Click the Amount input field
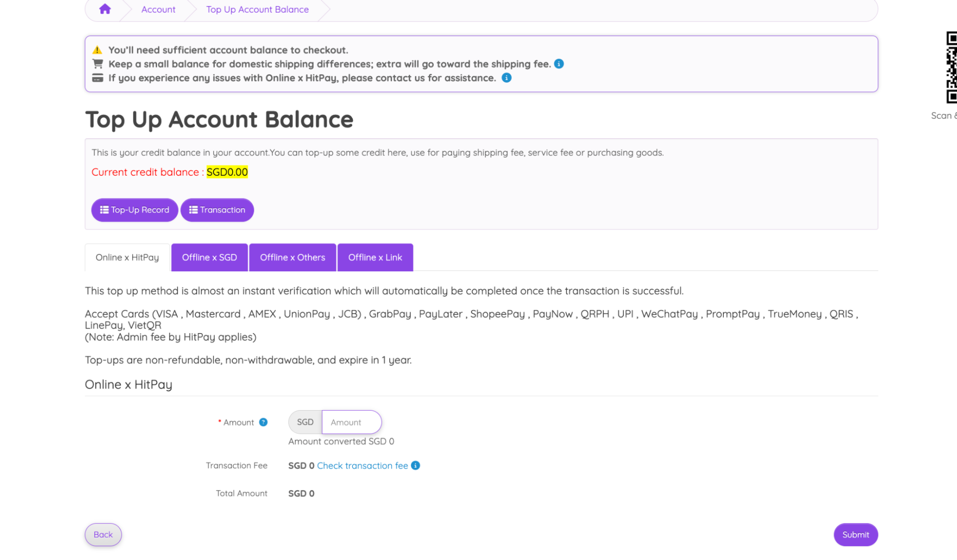The image size is (957, 560). tap(351, 422)
